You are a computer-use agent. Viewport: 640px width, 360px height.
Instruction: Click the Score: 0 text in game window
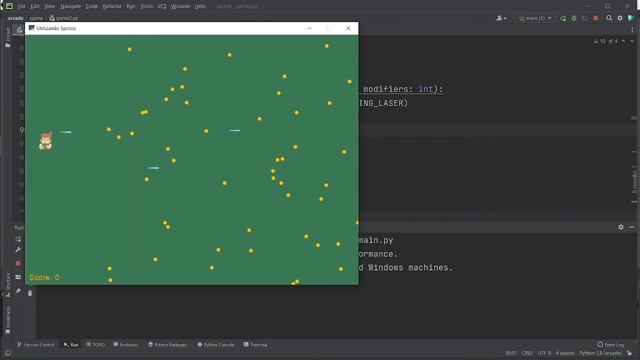point(44,278)
